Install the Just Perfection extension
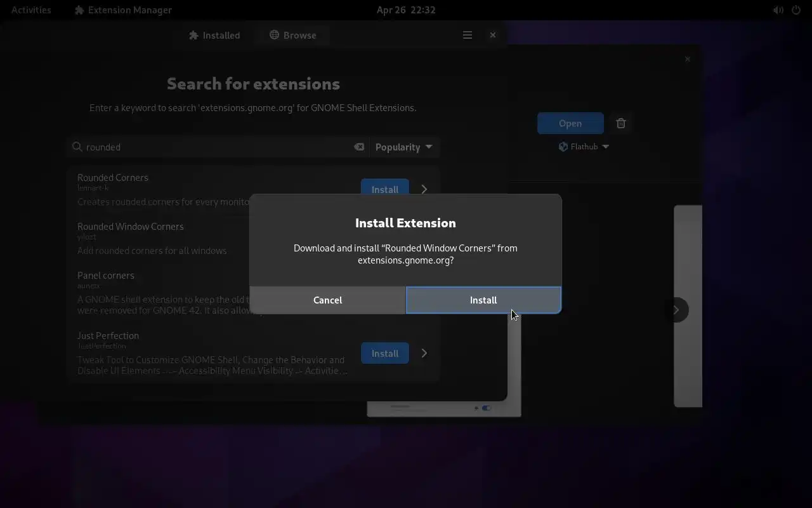The height and width of the screenshot is (508, 812). [x=385, y=353]
